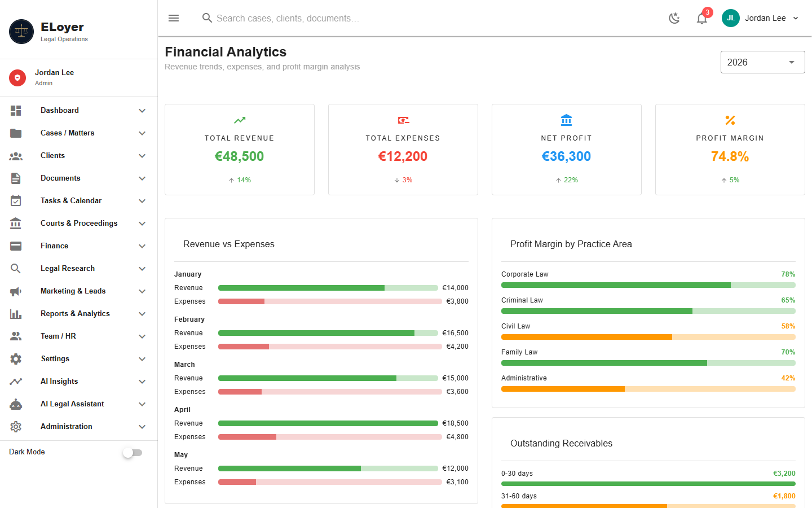Open the 2026 year dropdown
The height and width of the screenshot is (508, 812).
[762, 62]
